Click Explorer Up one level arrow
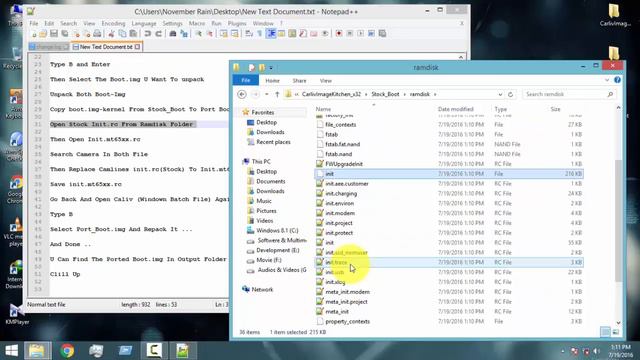Viewport: 640px width, 360px height. [277, 94]
